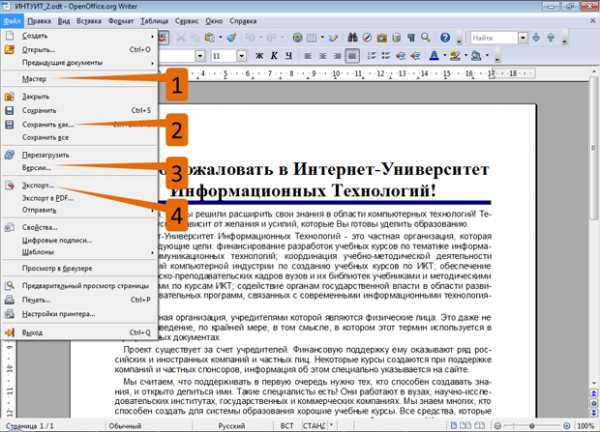Open the Формат menu

point(121,21)
